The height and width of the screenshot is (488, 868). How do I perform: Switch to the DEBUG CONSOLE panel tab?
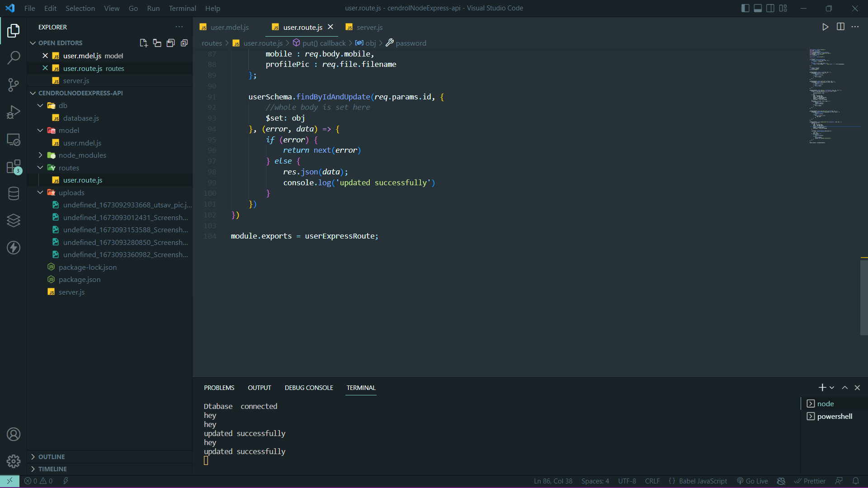[x=309, y=388]
